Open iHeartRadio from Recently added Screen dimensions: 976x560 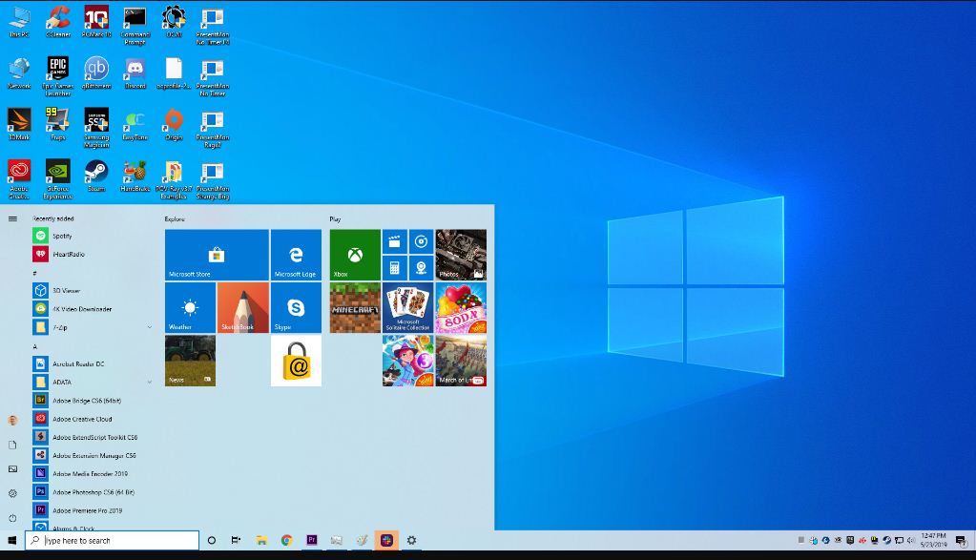[93, 254]
